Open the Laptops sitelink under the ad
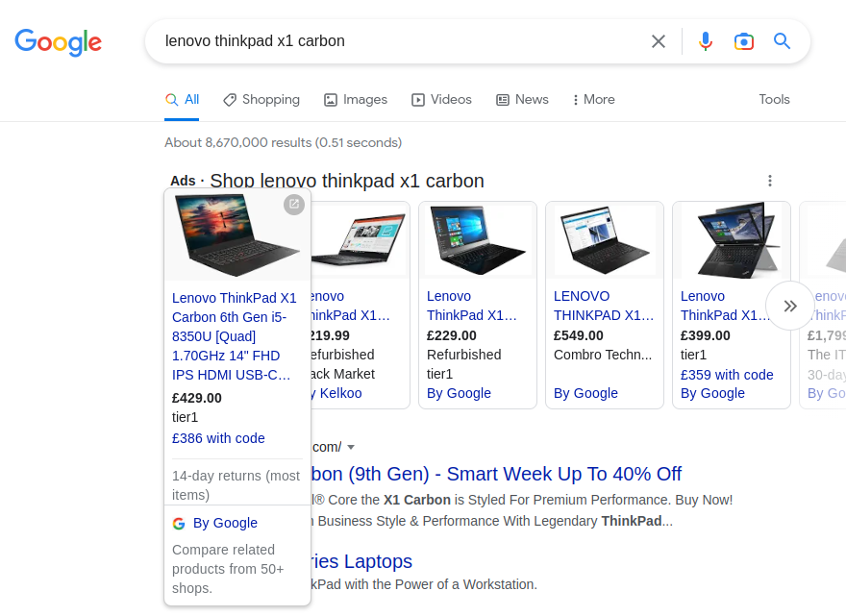846x616 pixels. [361, 561]
